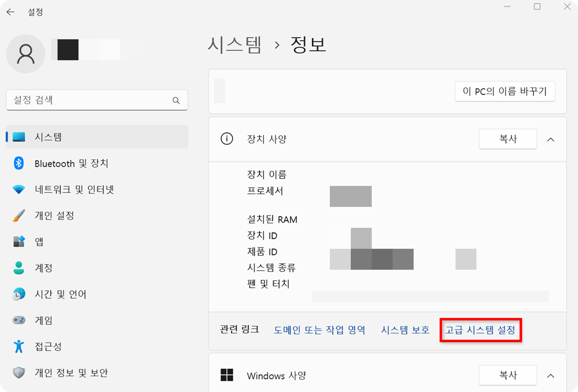This screenshot has width=578, height=392.
Task: Click 시스템 종류 label
Action: tap(271, 268)
